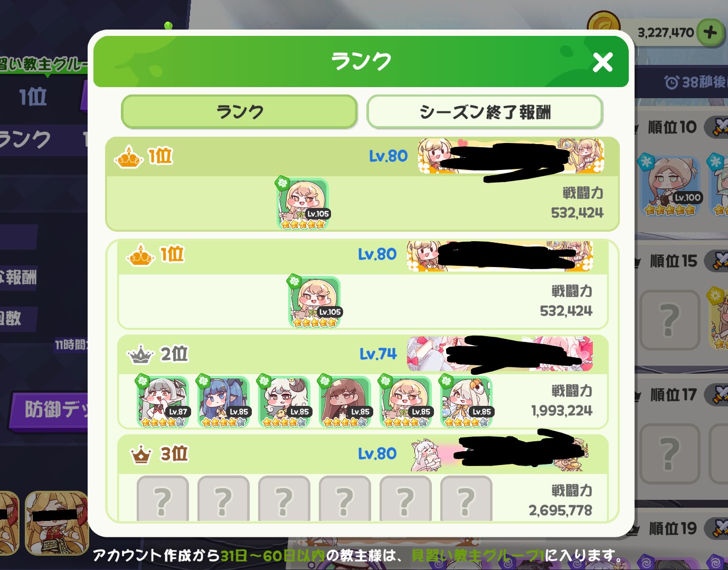Close the ランク popup with the X
728x570 pixels.
pyautogui.click(x=602, y=62)
